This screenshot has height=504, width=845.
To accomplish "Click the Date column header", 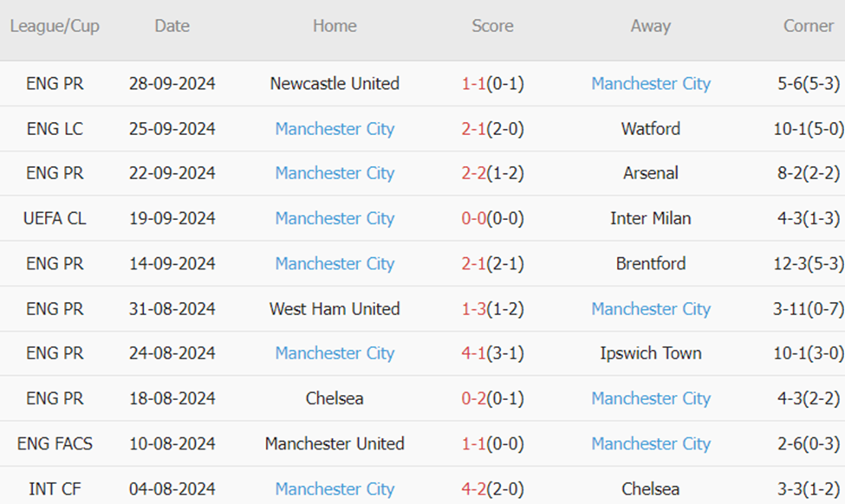I will point(172,26).
